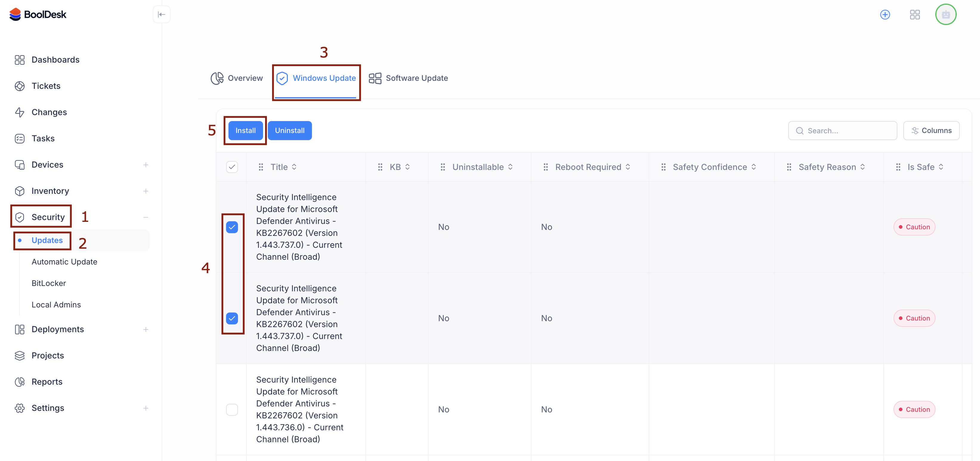
Task: Click the Projects layers icon
Action: tap(19, 355)
